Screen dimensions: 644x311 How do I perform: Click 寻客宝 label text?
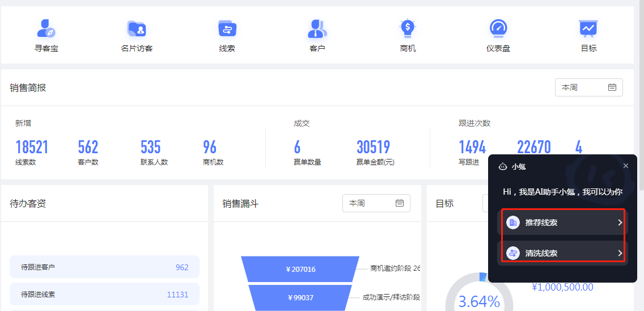click(46, 48)
